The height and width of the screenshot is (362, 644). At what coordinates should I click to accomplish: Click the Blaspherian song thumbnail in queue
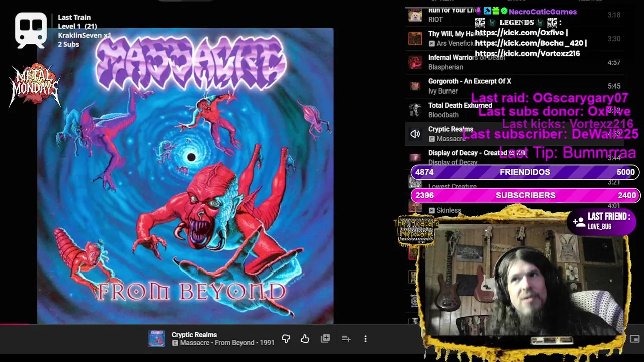click(x=415, y=62)
